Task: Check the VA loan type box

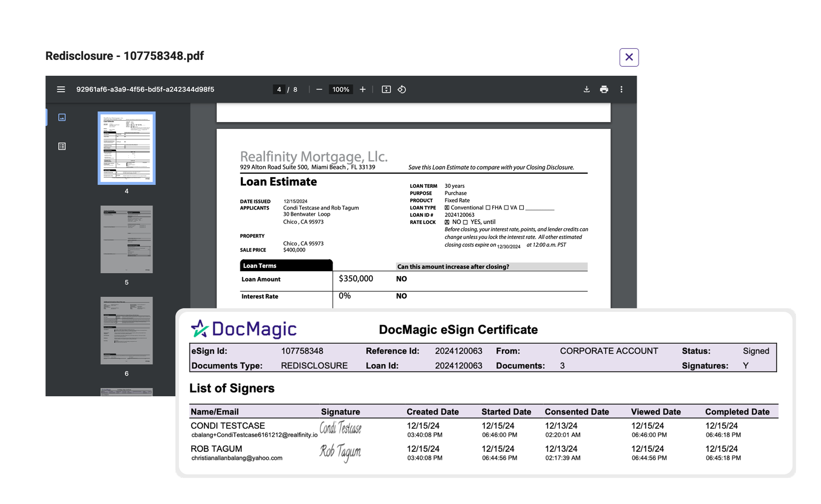Action: pos(506,208)
